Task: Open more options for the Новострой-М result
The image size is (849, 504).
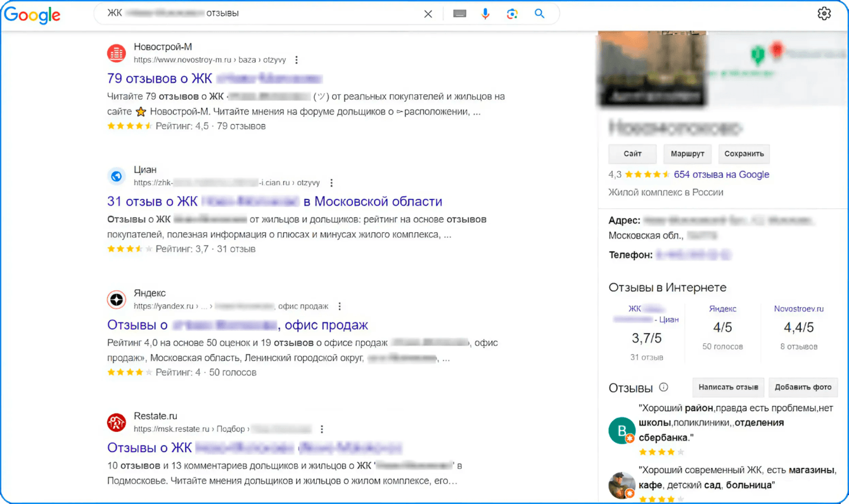Action: click(x=297, y=60)
